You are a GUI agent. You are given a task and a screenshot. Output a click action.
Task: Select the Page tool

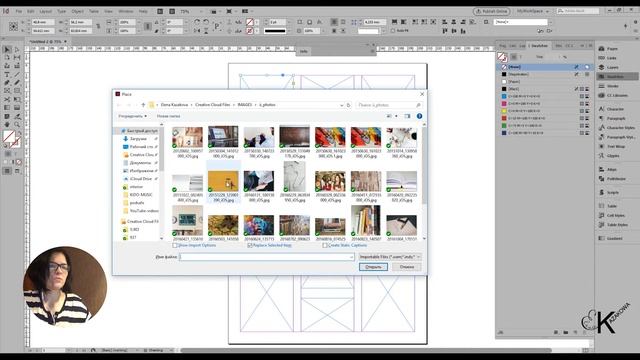point(7,58)
